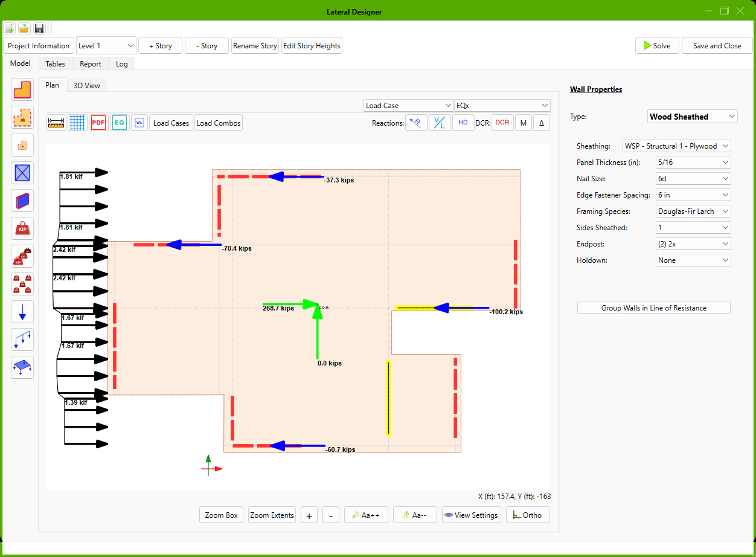This screenshot has height=557, width=756.
Task: Click the PDF export icon
Action: pyautogui.click(x=98, y=123)
